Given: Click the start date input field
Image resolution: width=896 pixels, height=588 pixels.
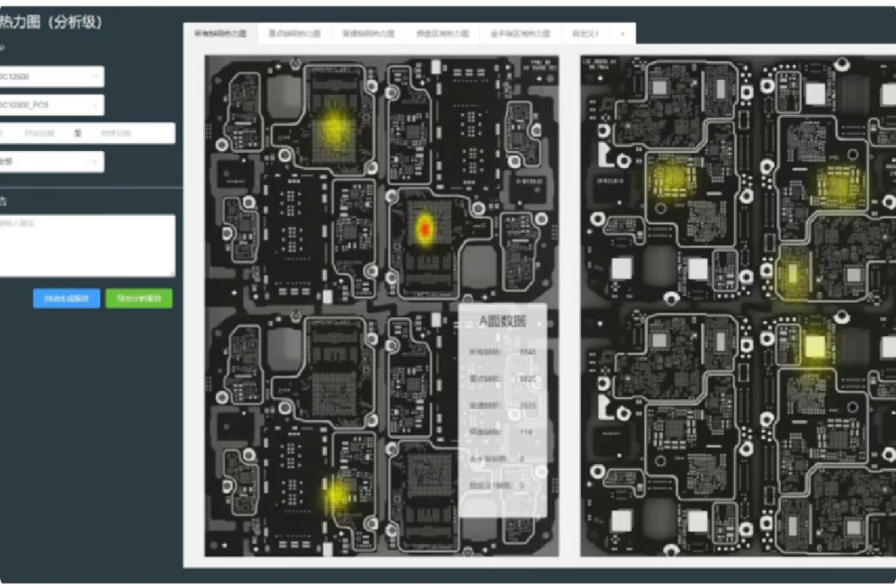Looking at the screenshot, I should [36, 133].
